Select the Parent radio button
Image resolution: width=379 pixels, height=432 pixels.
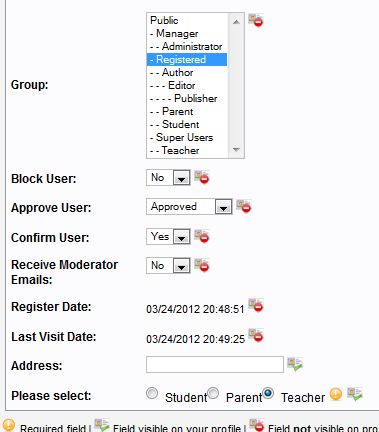coord(213,393)
